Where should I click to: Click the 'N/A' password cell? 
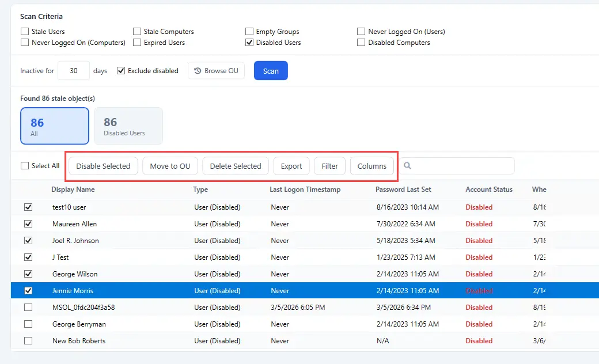(x=383, y=341)
